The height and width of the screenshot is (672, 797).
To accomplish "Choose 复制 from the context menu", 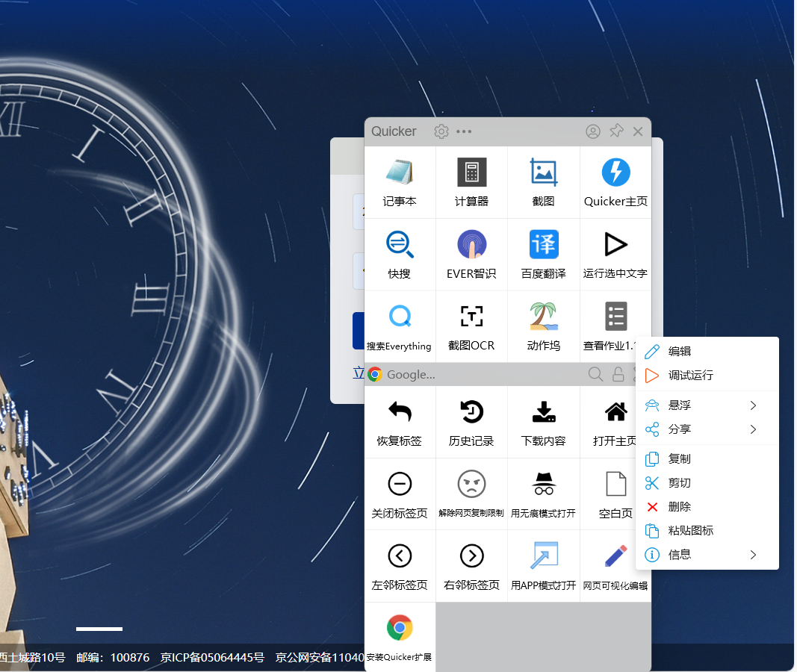I will pyautogui.click(x=707, y=459).
